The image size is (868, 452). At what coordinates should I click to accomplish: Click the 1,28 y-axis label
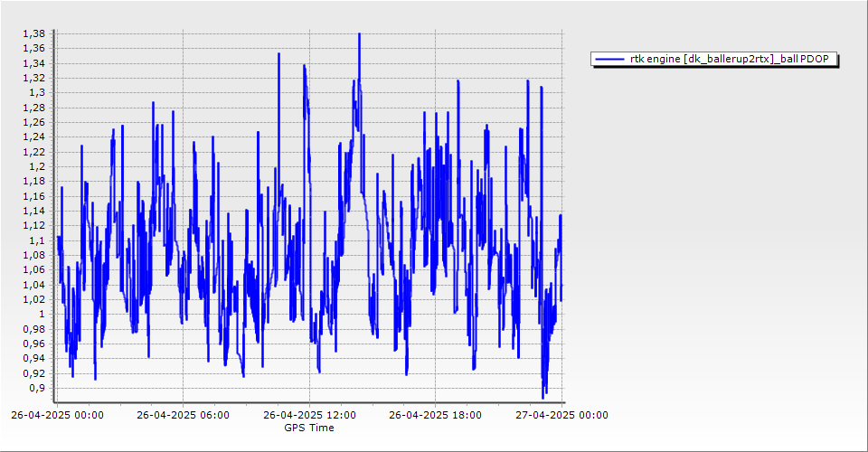[x=33, y=108]
